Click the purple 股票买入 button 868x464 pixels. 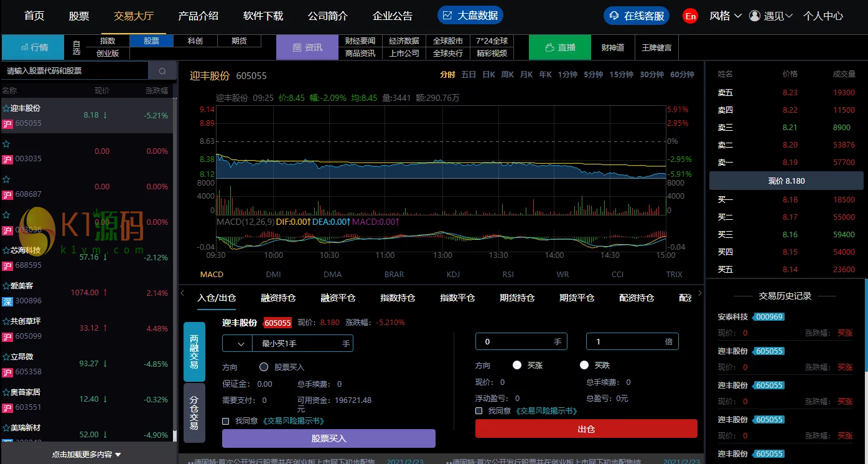click(329, 438)
